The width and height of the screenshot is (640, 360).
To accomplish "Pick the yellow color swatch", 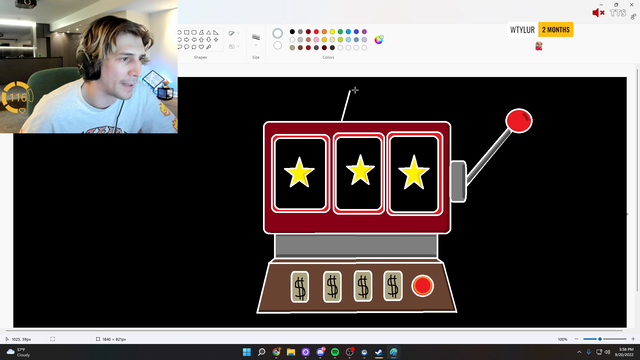I will click(332, 31).
